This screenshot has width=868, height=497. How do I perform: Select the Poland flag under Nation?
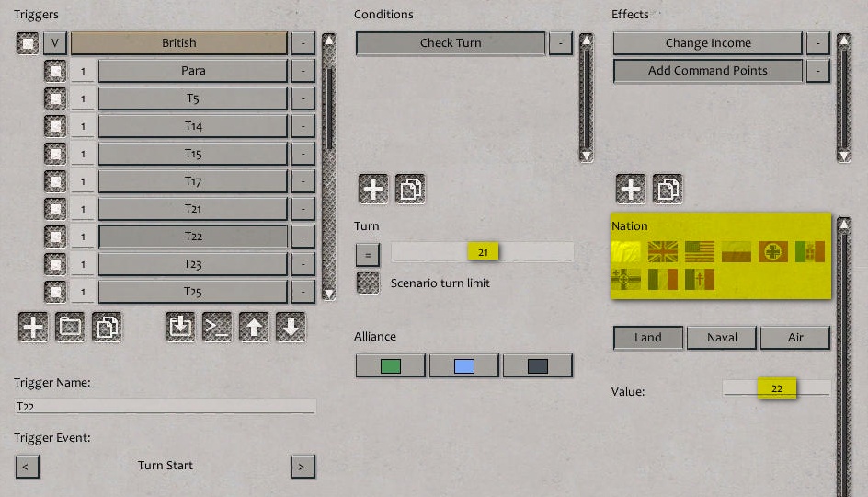(737, 251)
